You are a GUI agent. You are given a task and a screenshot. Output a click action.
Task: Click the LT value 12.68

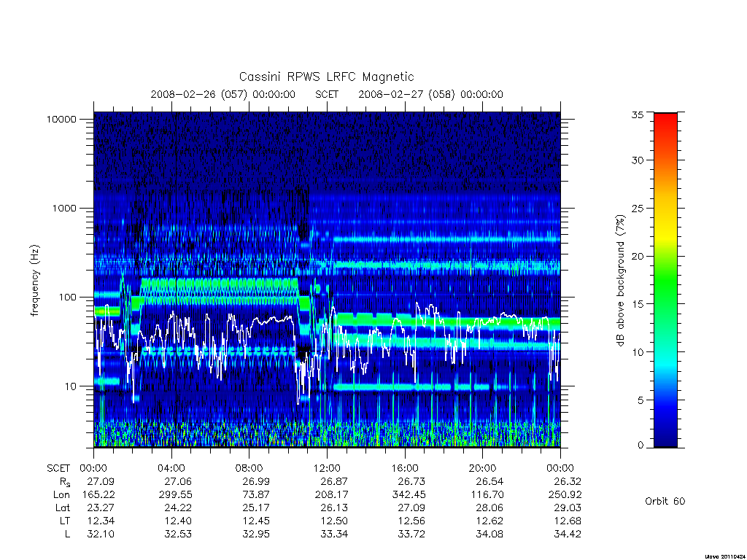(568, 521)
